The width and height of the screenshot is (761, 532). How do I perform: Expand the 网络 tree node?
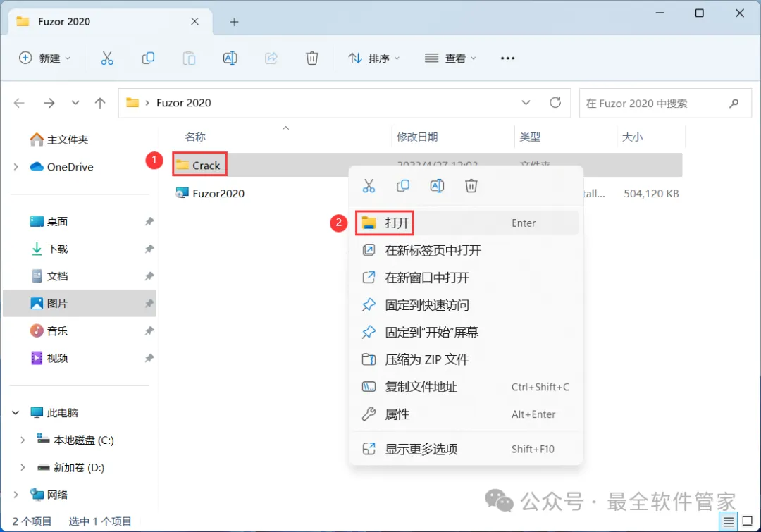coord(16,495)
